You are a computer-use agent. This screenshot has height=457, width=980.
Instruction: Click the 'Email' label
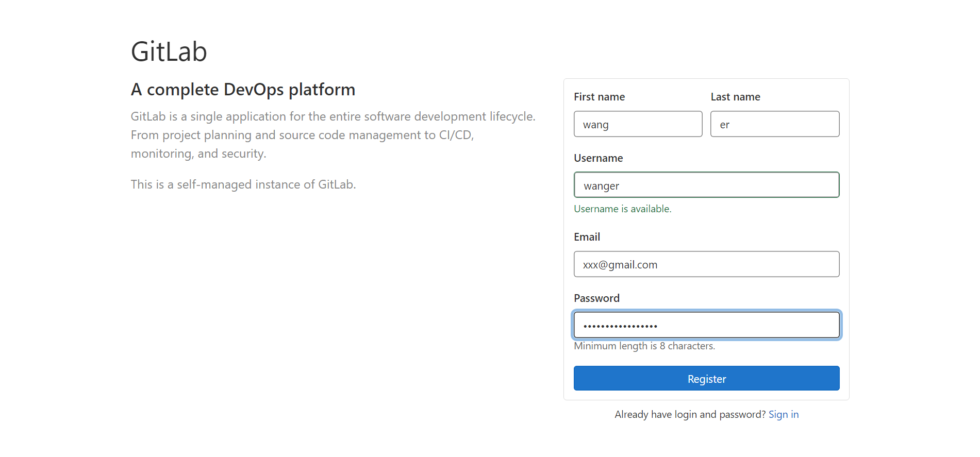(587, 237)
